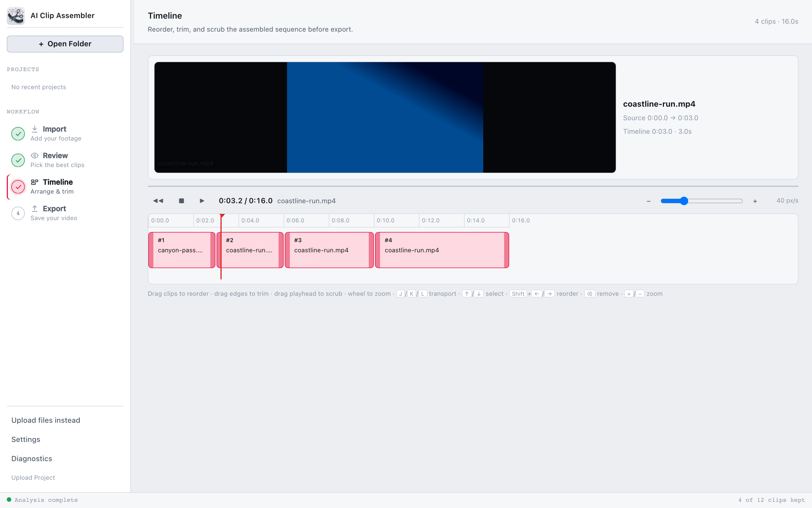This screenshot has height=508, width=812.
Task: Adjust the timeline zoom slider
Action: [701, 201]
